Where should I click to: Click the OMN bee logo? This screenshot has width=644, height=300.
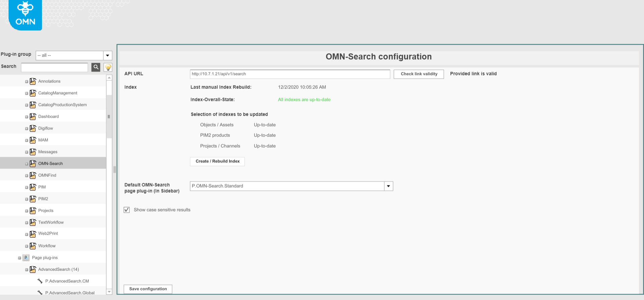25,15
